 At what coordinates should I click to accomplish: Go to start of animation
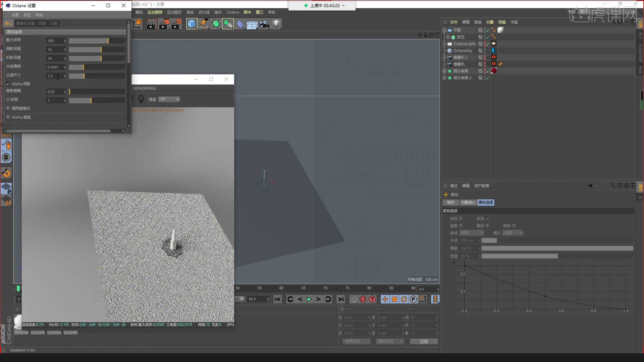(x=277, y=299)
